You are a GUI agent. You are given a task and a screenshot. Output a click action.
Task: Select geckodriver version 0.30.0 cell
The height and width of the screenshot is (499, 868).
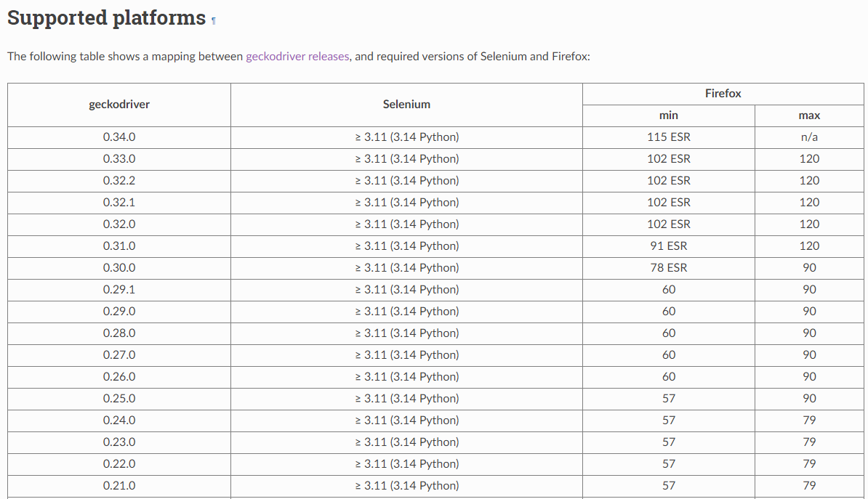(x=119, y=268)
